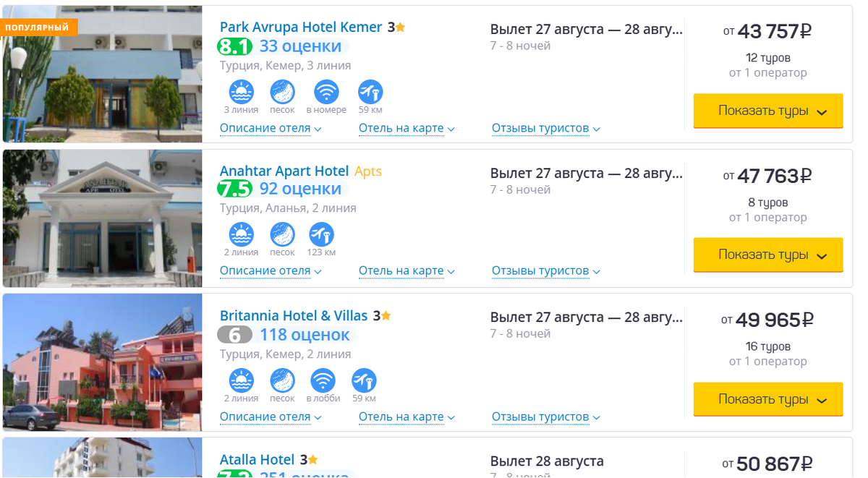This screenshot has height=478, width=868.
Task: Click the 123 km airport icon for Anahtar Apart
Action: click(321, 235)
